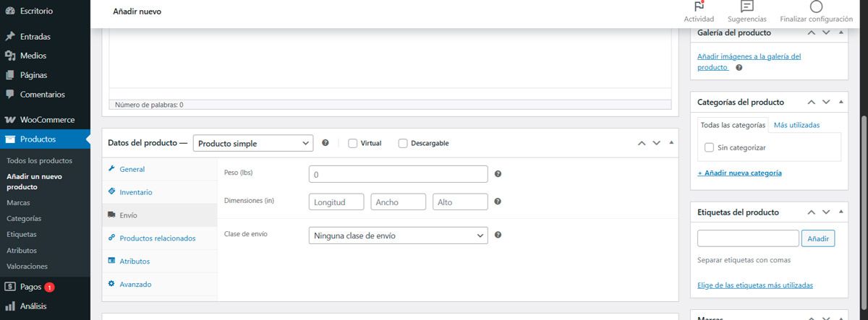The image size is (868, 320).
Task: Open the Etiquetas submenu item
Action: (21, 234)
